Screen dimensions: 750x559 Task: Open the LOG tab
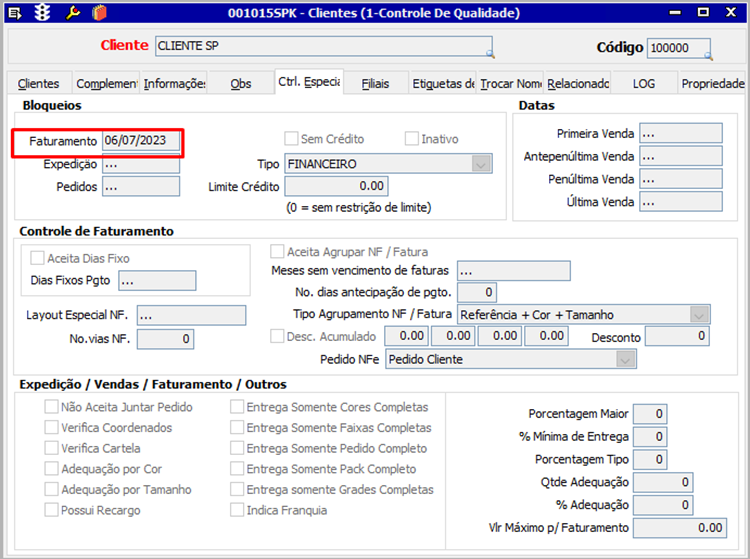click(x=644, y=84)
